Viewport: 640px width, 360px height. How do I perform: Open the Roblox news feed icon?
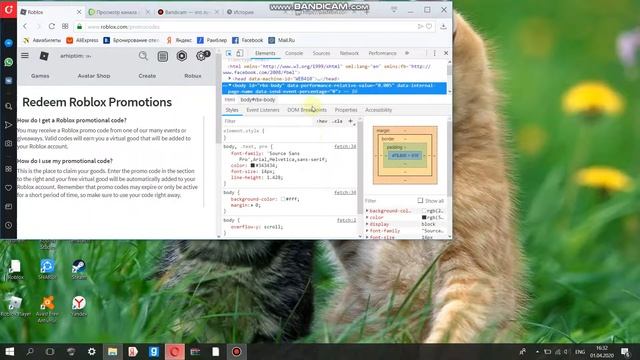162,56
